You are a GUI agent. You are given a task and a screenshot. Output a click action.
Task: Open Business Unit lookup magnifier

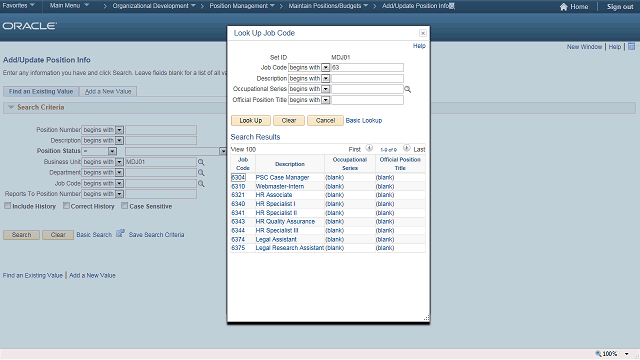201,162
